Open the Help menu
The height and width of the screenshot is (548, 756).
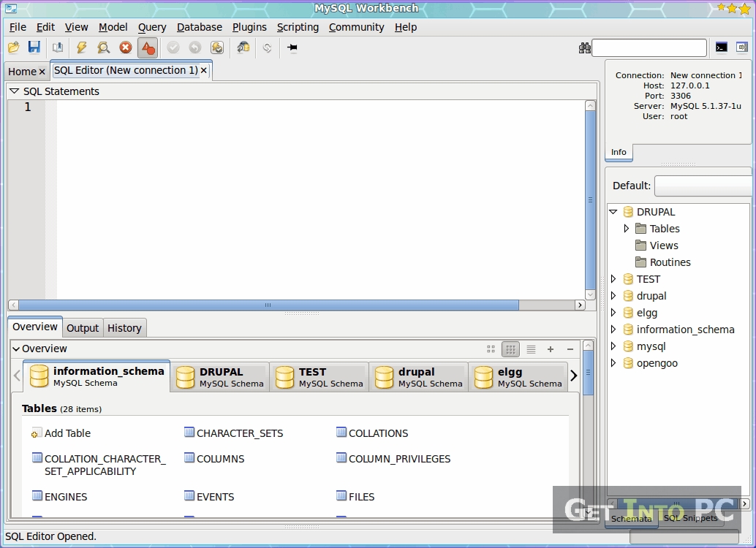point(406,28)
